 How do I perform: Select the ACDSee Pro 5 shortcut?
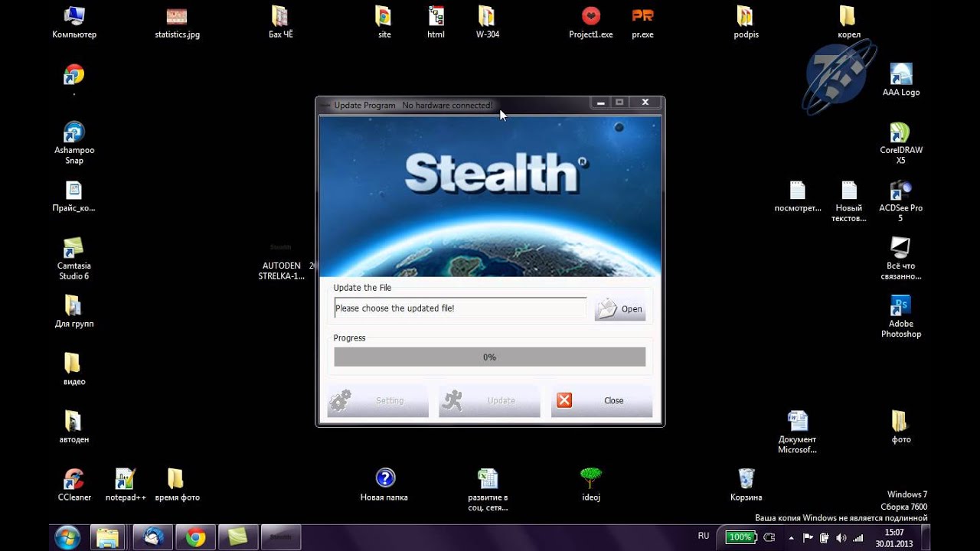901,201
